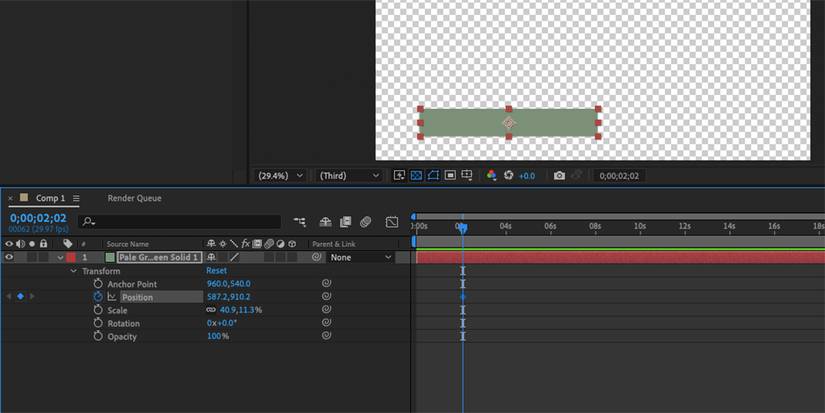Open the composition flowchart mini-view icon

click(x=299, y=222)
